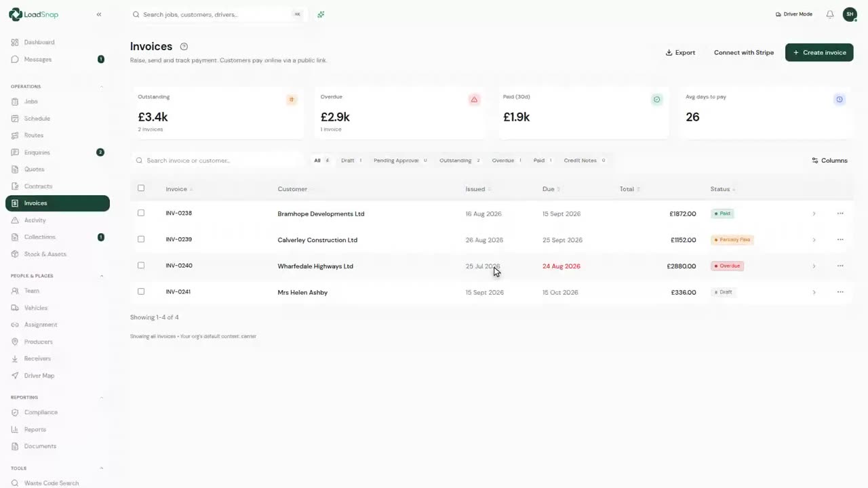Filter by Outstanding tab
The width and height of the screenshot is (868, 488).
[460, 161]
